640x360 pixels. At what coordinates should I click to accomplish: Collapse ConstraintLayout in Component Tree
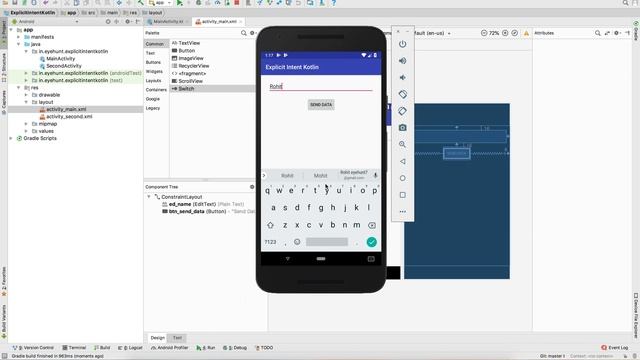coord(149,197)
